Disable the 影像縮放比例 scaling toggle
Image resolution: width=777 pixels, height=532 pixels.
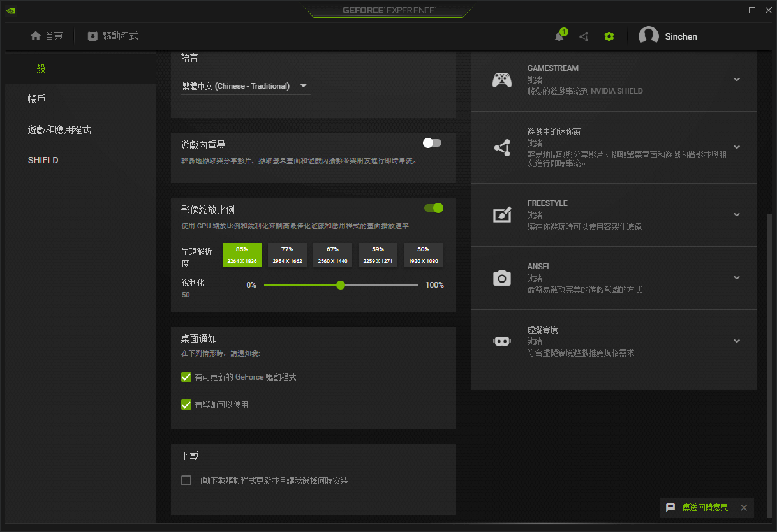[434, 208]
